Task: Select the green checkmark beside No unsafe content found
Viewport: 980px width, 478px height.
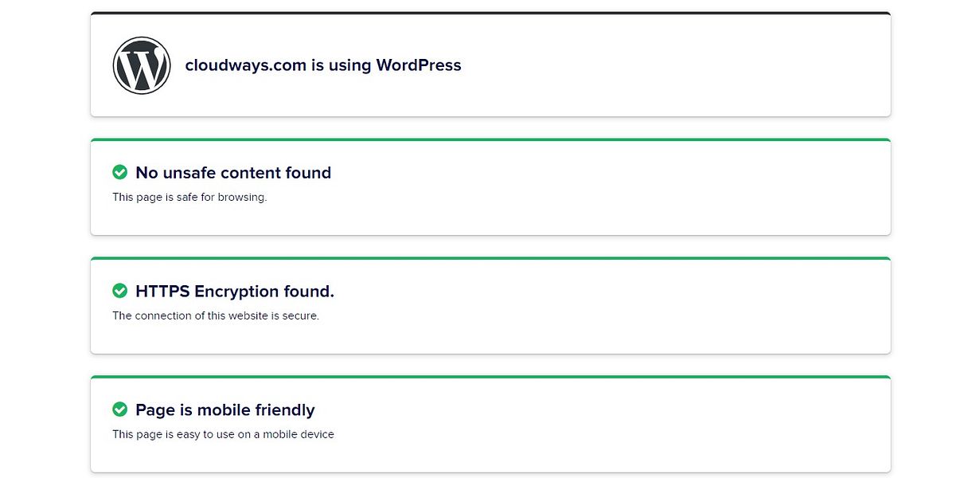Action: [x=120, y=172]
